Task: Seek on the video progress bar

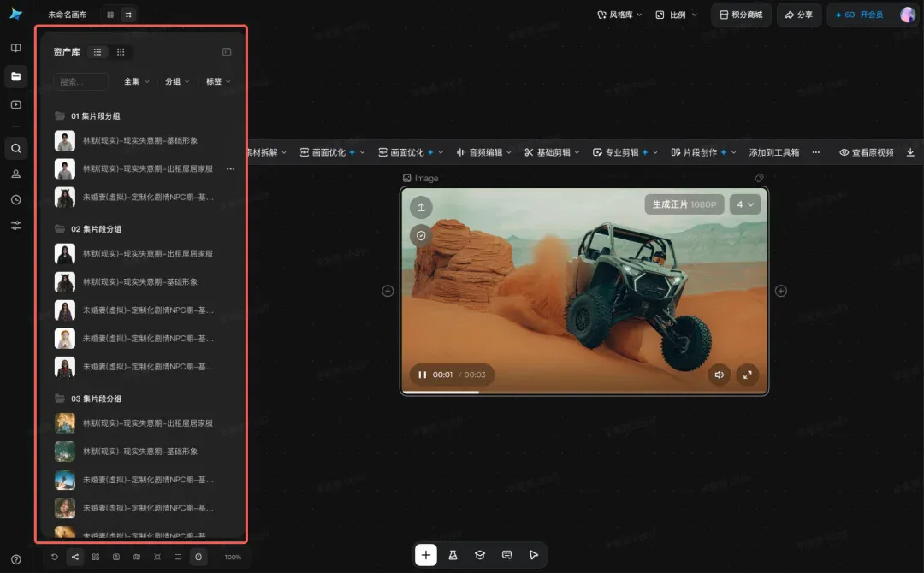Action: click(x=584, y=393)
